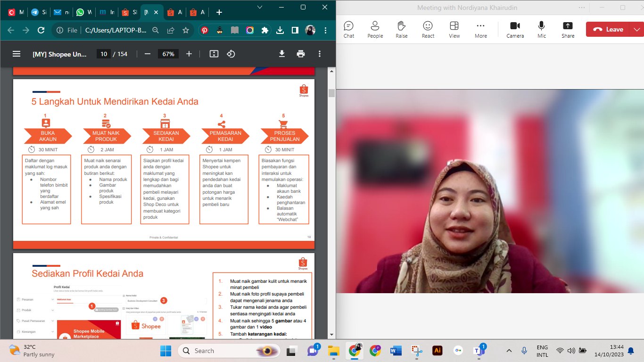Rotate the PDF counterclockwise
644x362 pixels.
coord(231,54)
